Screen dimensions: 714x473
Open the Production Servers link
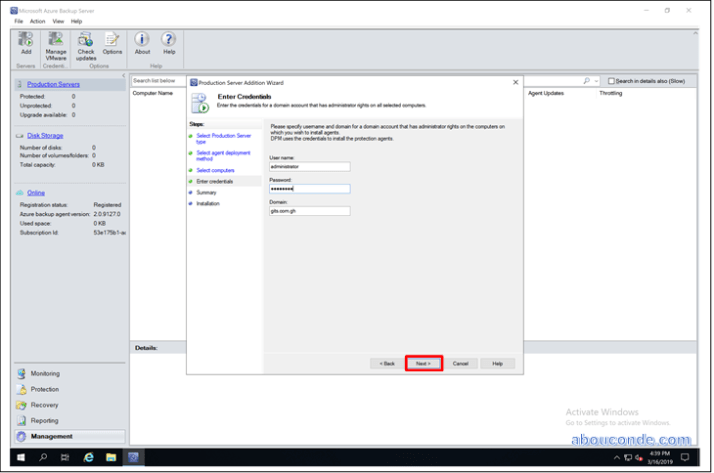point(53,85)
